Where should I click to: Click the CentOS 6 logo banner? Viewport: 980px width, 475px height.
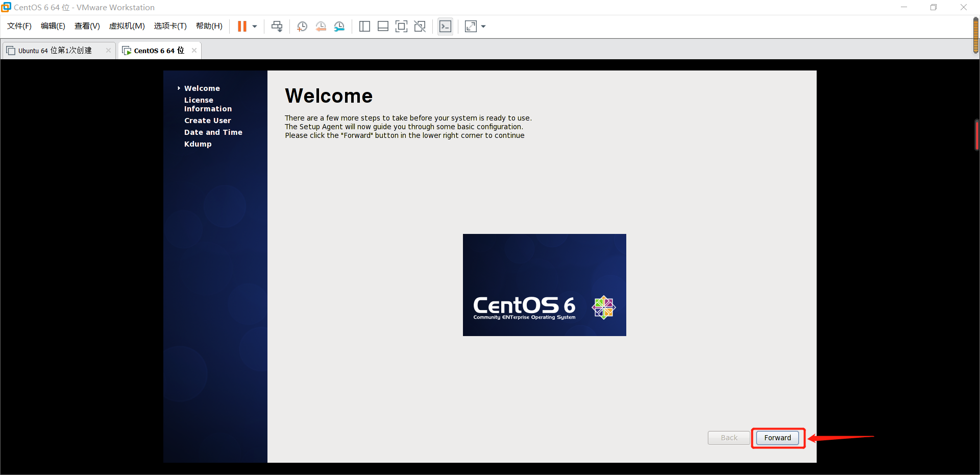(x=544, y=285)
